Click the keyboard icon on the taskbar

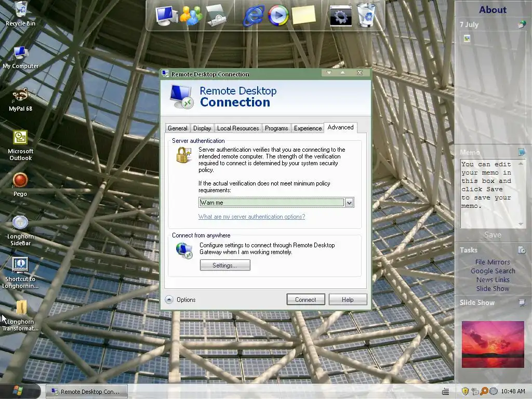pos(445,392)
